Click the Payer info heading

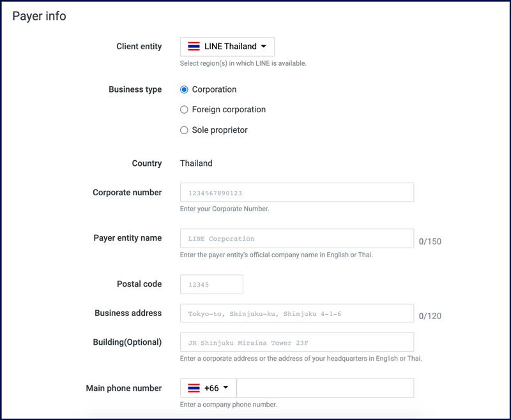click(x=39, y=16)
